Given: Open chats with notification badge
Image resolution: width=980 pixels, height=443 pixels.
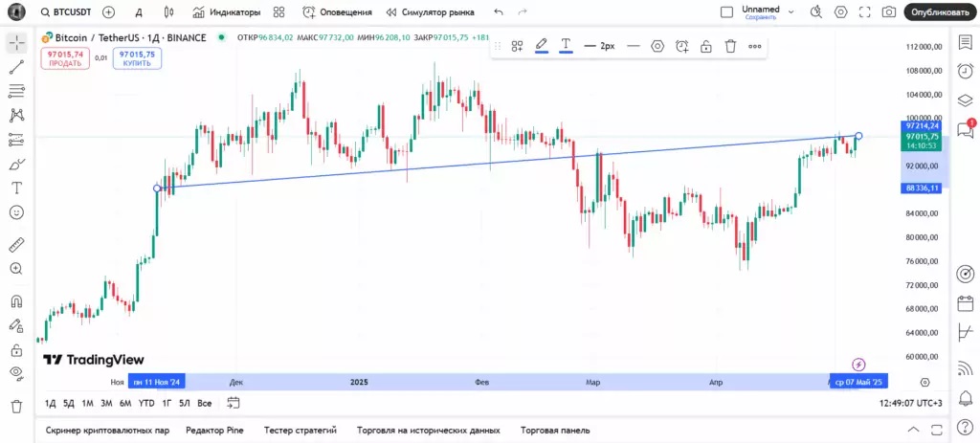Looking at the screenshot, I should coord(965,129).
